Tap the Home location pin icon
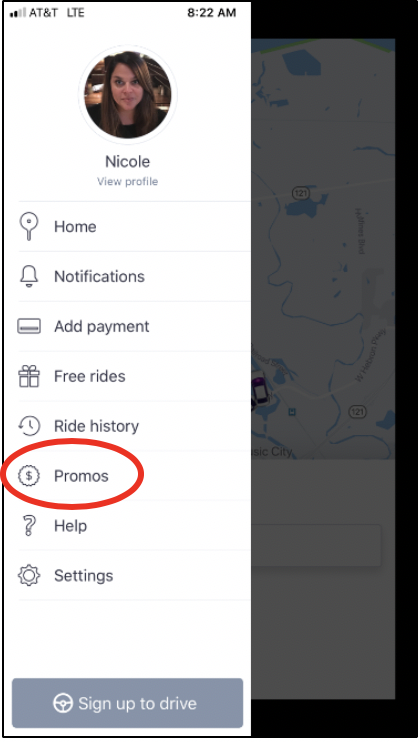The height and width of the screenshot is (742, 420). 29,227
